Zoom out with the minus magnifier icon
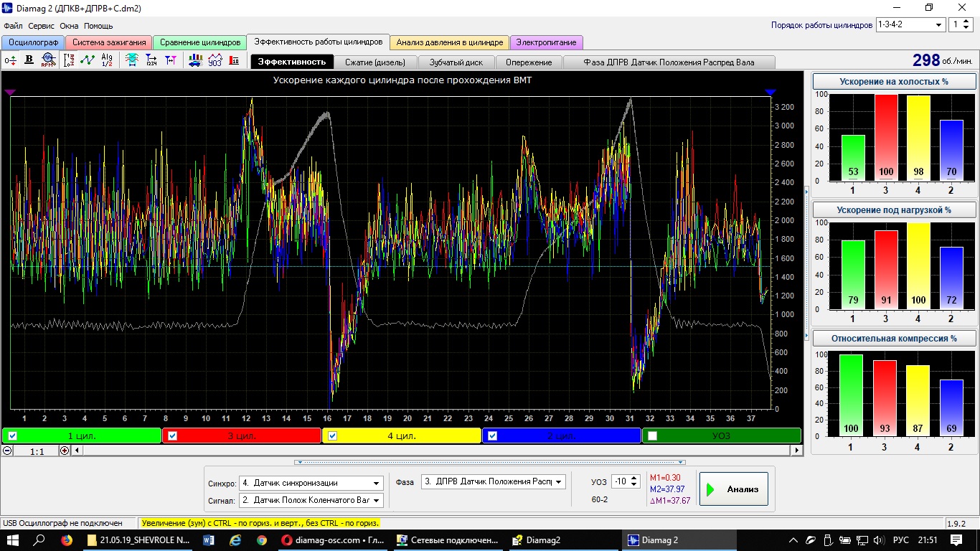980x551 pixels. coord(7,451)
